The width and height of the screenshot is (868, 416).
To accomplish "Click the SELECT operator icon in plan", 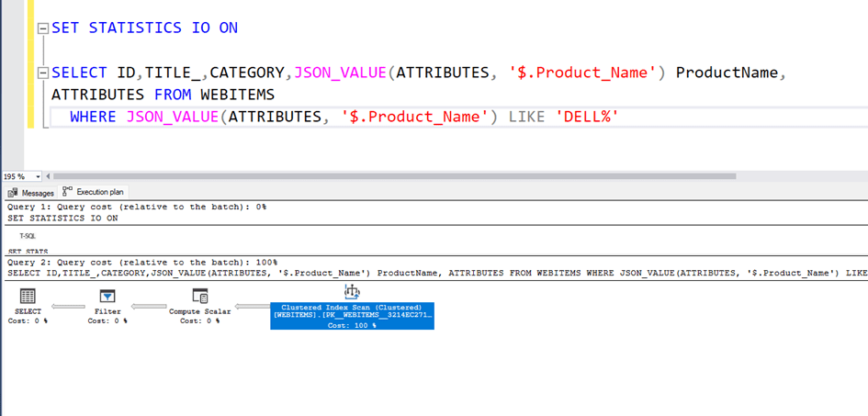I will coord(28,296).
